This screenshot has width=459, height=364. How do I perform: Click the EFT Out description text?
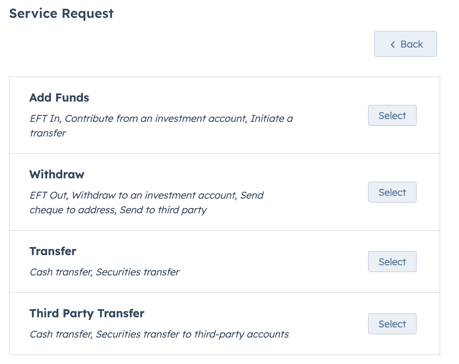point(147,202)
